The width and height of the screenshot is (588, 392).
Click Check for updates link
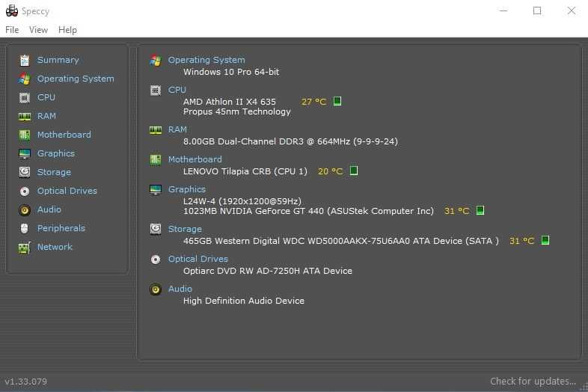[533, 381]
